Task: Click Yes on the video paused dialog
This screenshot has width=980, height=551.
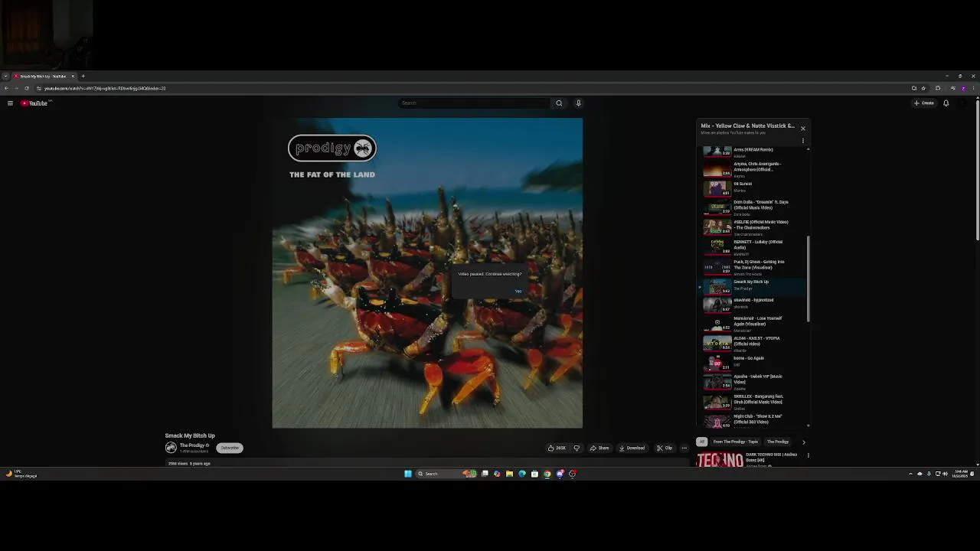Action: [x=518, y=291]
